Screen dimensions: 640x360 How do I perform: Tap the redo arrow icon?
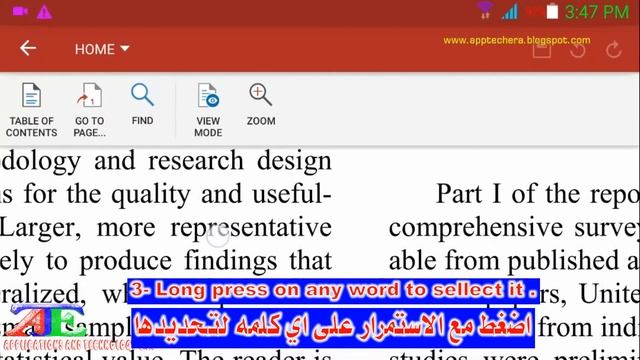pyautogui.click(x=613, y=50)
